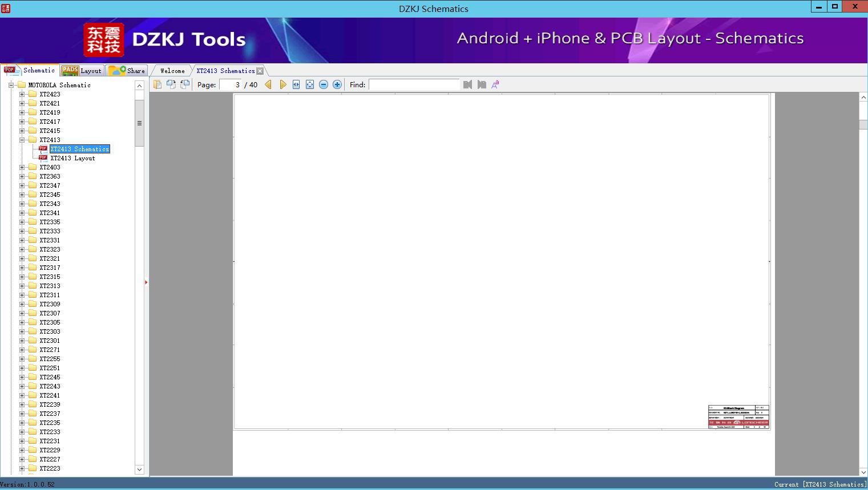This screenshot has height=490, width=868.
Task: Minimize the DZKJ Schematics window
Action: coord(819,6)
